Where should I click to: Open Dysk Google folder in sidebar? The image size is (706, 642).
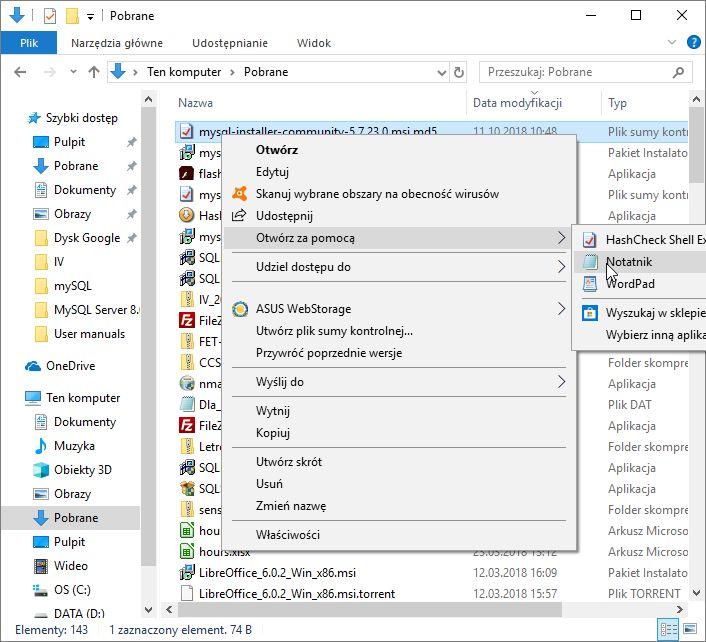(x=87, y=238)
